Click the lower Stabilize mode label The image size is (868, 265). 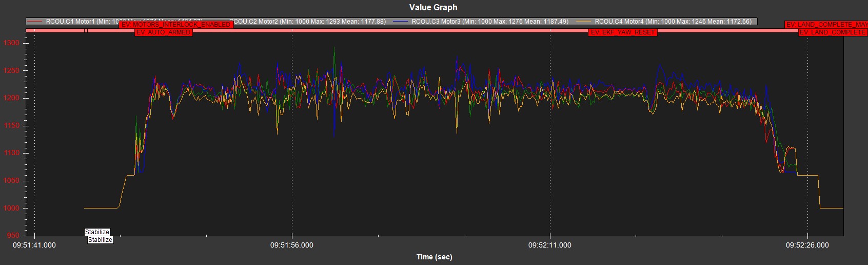pos(100,240)
